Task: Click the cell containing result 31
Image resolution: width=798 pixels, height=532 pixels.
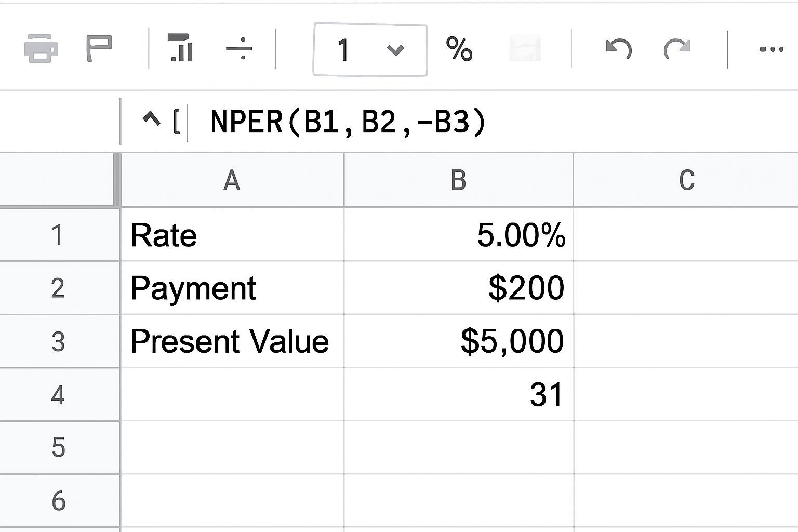Action: [458, 395]
